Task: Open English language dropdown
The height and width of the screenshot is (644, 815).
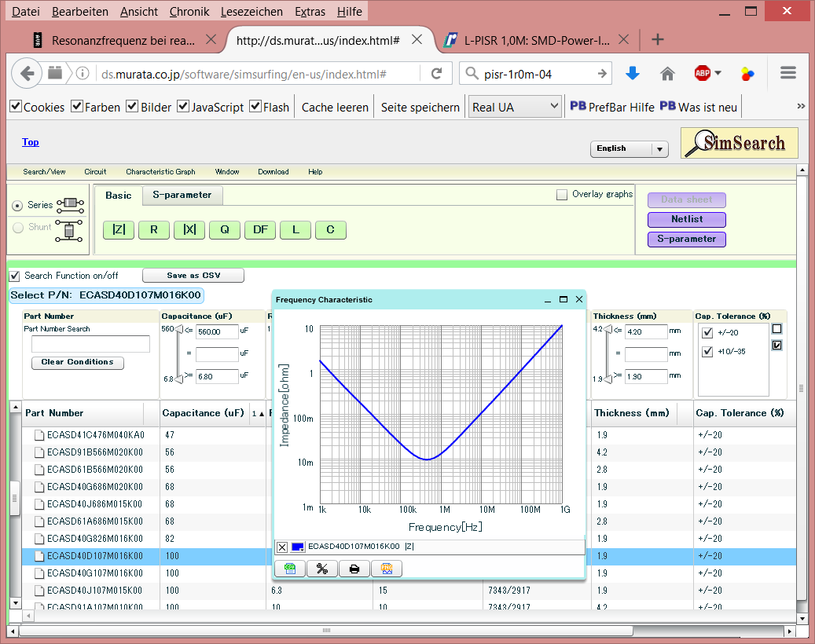Action: pos(629,148)
